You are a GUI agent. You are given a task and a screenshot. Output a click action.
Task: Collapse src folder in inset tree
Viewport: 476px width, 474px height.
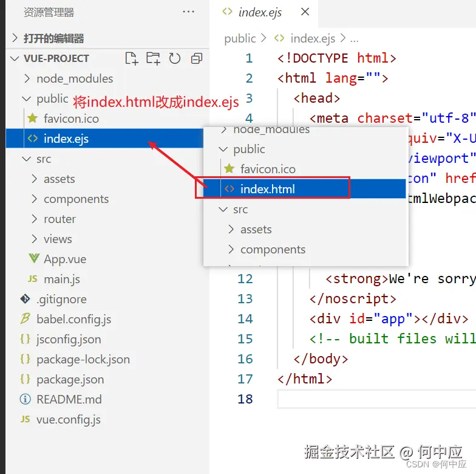223,209
